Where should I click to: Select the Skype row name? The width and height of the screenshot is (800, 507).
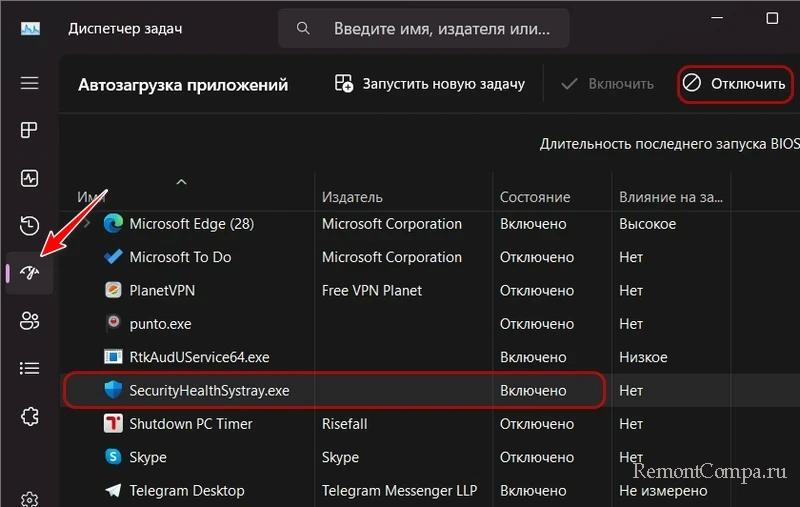147,457
